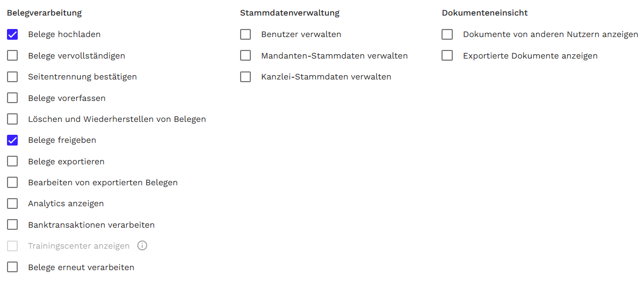This screenshot has width=644, height=283.
Task: Enable Mandanten-Stammdaten verwalten permission
Action: coord(245,56)
